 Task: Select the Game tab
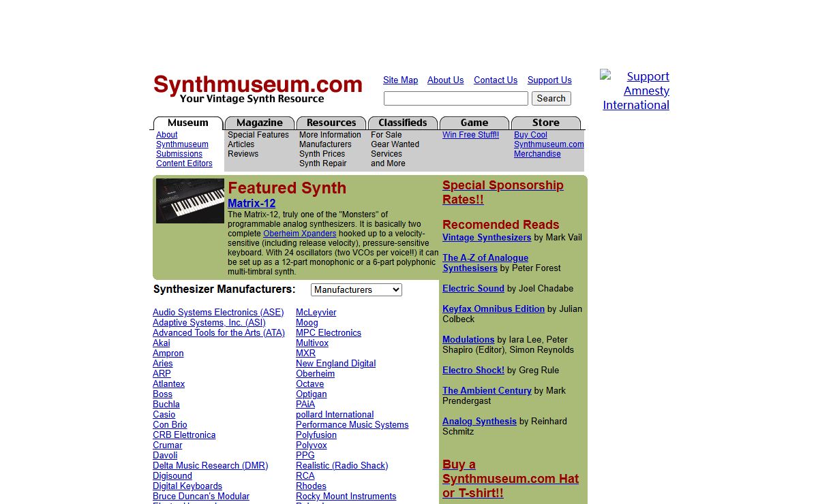point(474,123)
